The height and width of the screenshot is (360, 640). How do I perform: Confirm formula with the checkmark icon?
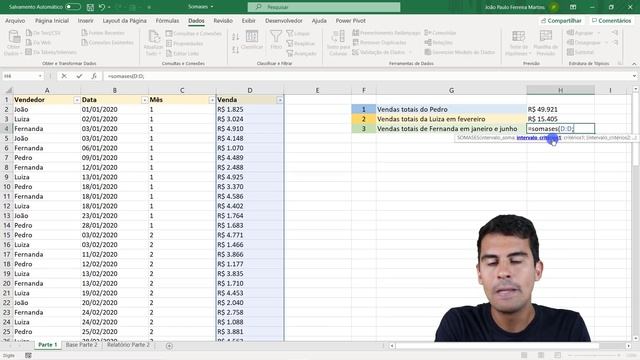click(79, 76)
